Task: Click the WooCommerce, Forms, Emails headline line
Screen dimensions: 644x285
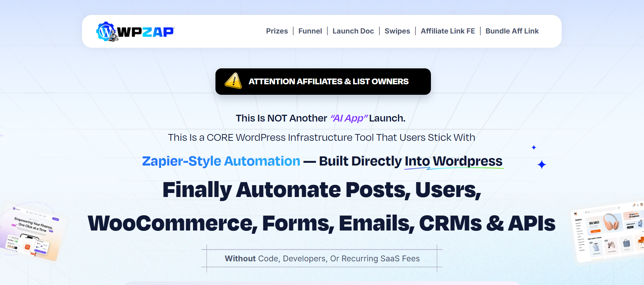Action: coord(321,223)
